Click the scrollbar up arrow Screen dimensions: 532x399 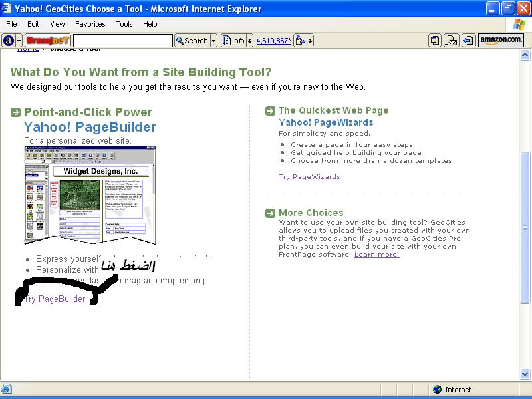point(525,55)
